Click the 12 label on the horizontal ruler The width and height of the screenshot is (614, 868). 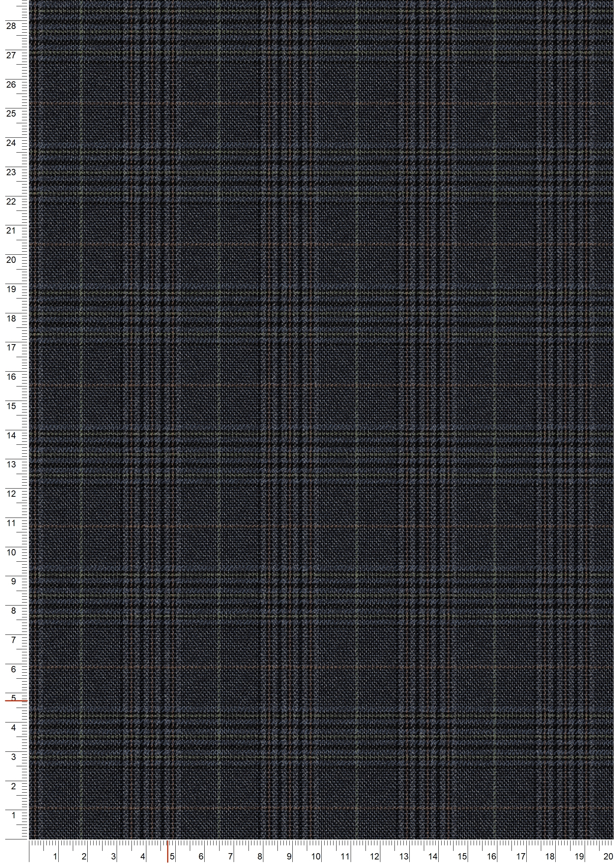[374, 856]
